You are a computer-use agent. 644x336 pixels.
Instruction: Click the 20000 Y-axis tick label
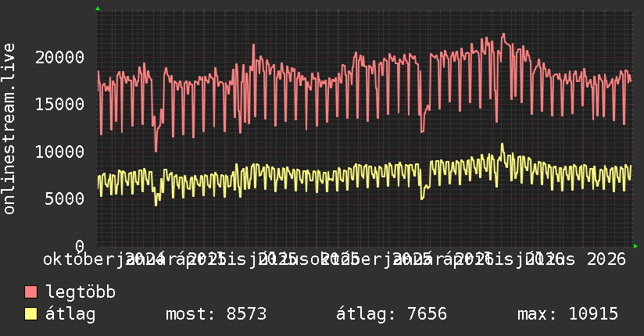(x=60, y=58)
